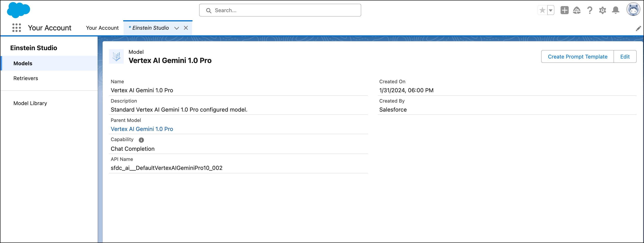Open Model Library in the sidebar

[30, 103]
